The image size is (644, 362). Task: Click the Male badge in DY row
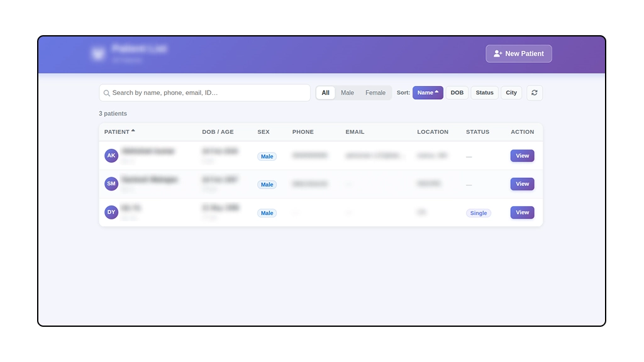click(267, 213)
